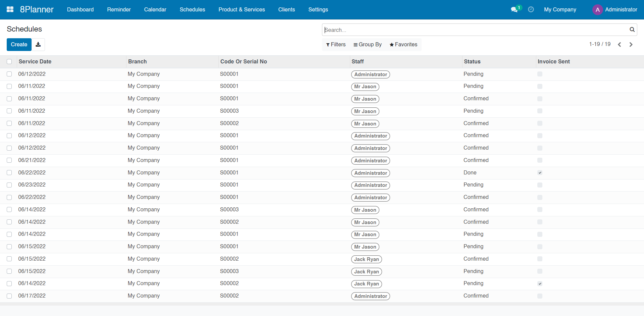Click Mr Jason tag in 06/11/2022 S00003 row

tap(365, 111)
